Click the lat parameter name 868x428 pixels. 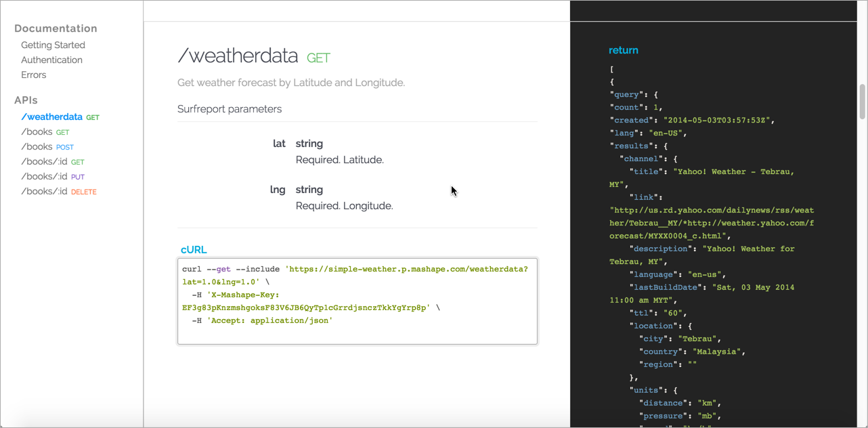279,144
